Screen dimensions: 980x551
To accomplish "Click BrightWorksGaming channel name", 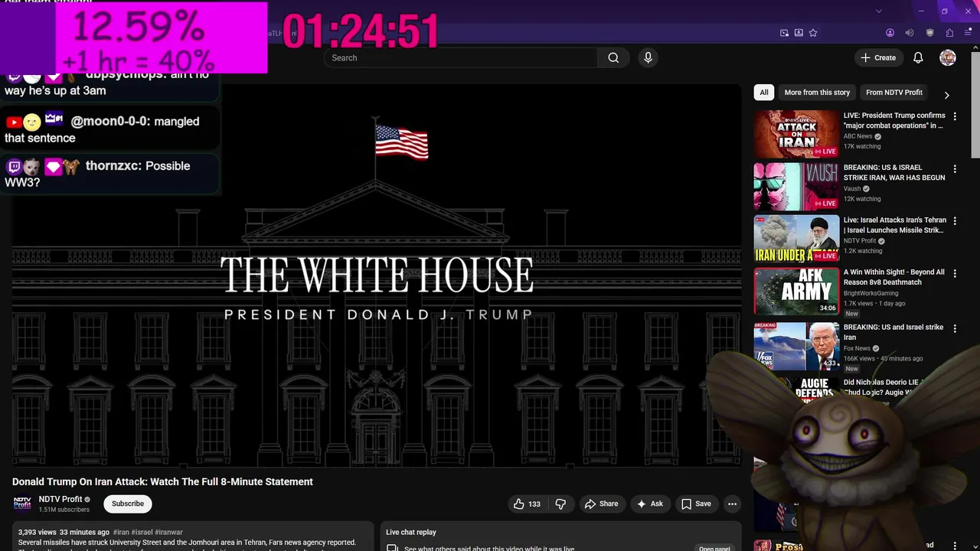I will coord(871,293).
